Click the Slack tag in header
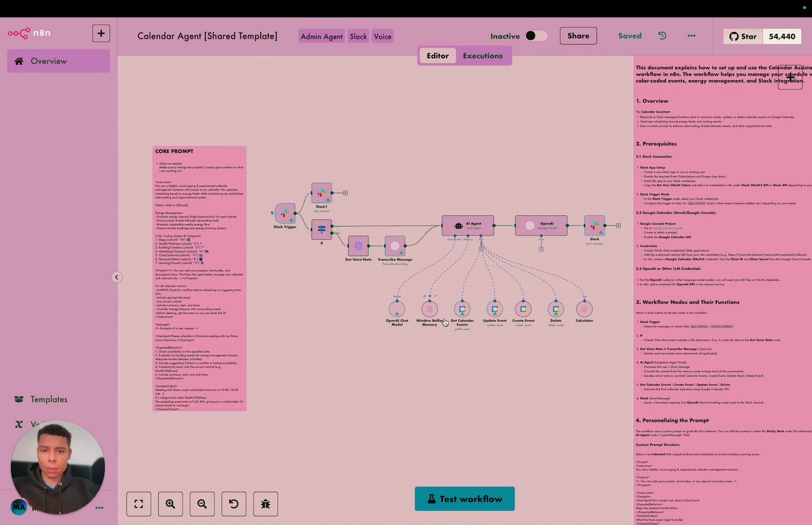This screenshot has width=812, height=525. [358, 36]
